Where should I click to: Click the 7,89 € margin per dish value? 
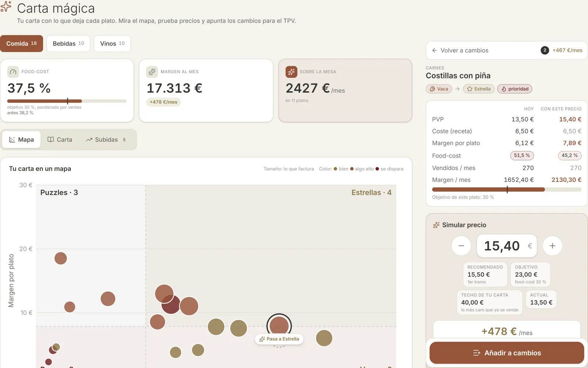coord(572,143)
